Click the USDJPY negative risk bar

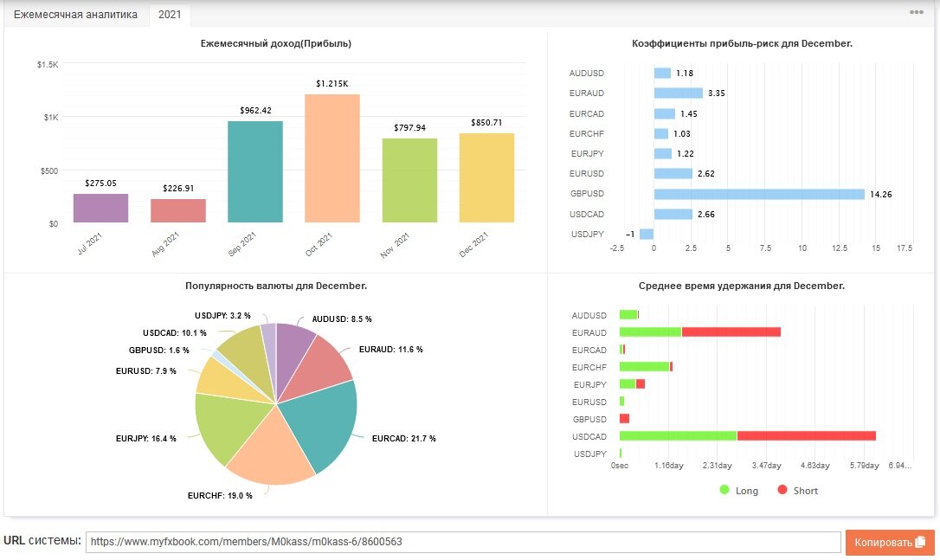point(647,234)
